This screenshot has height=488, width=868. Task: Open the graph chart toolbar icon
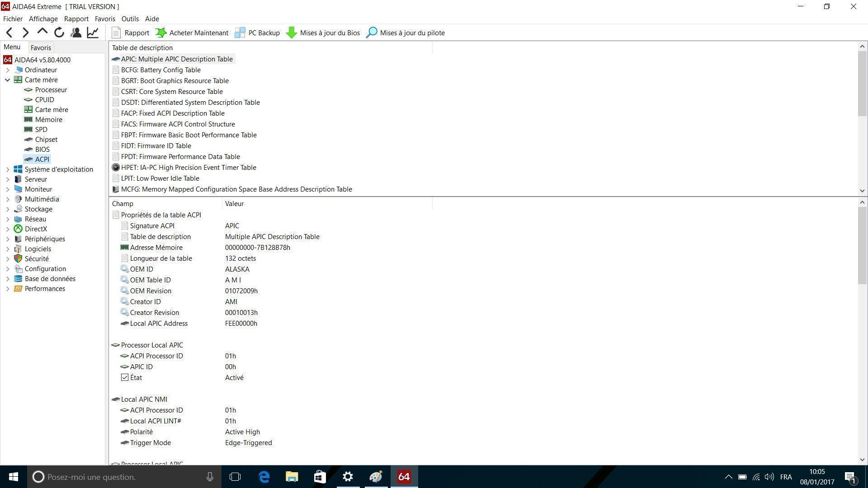(x=93, y=33)
